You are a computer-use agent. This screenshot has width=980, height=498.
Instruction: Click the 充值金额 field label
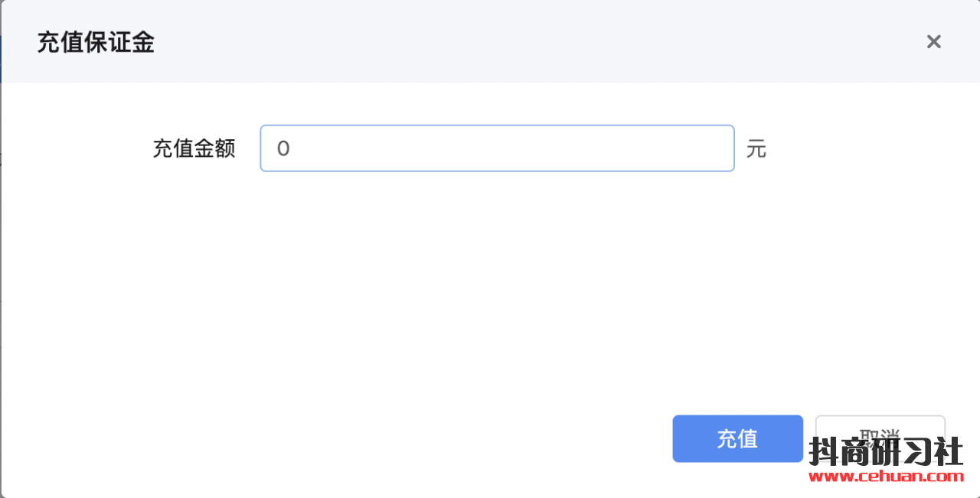point(194,148)
